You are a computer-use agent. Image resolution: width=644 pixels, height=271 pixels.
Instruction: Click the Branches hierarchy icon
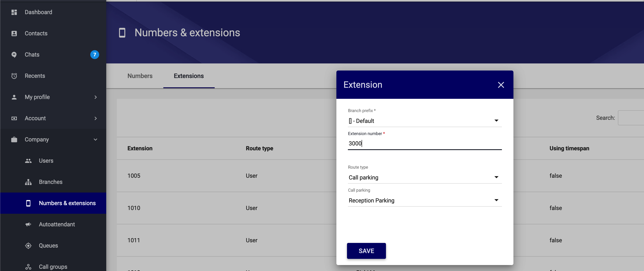click(28, 182)
